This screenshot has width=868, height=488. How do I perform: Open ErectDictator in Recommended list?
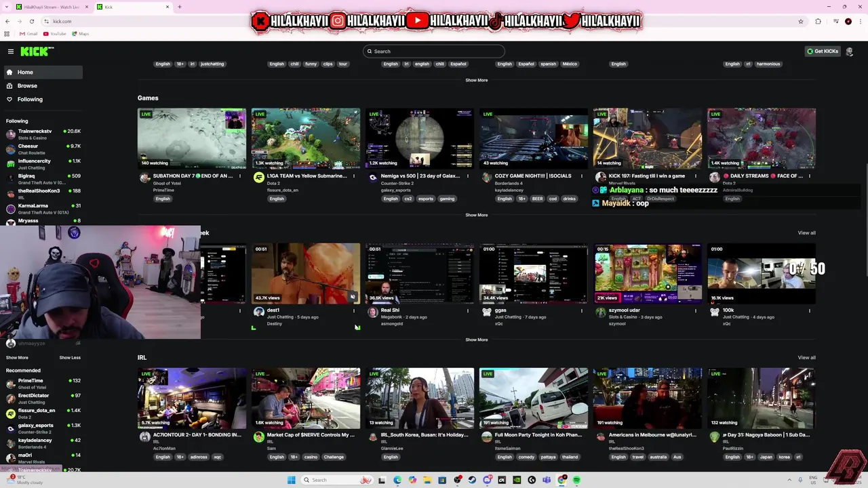pos(43,398)
